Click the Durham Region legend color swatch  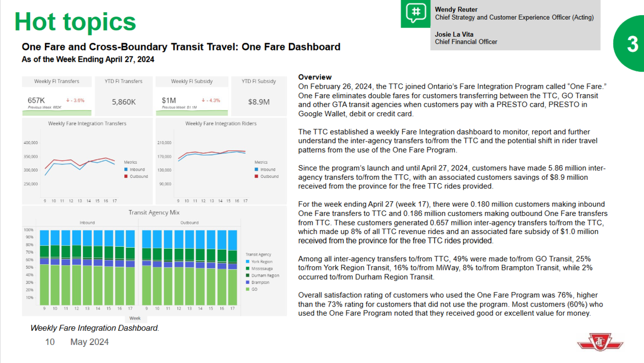coord(247,275)
